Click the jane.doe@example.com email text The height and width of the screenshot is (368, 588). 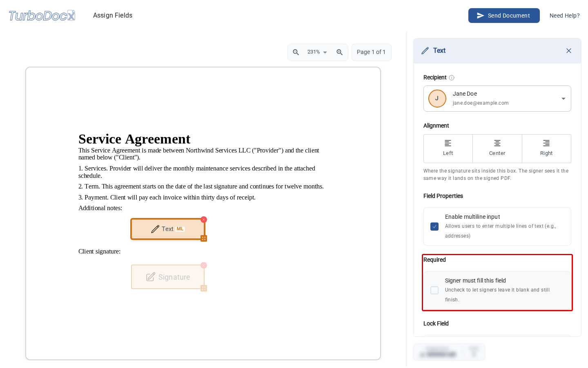pyautogui.click(x=481, y=103)
